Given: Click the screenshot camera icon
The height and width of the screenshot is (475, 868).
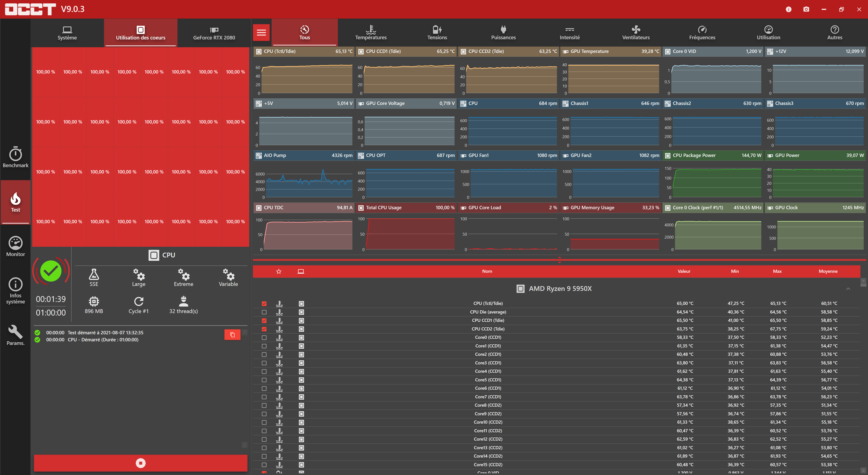Looking at the screenshot, I should (806, 9).
